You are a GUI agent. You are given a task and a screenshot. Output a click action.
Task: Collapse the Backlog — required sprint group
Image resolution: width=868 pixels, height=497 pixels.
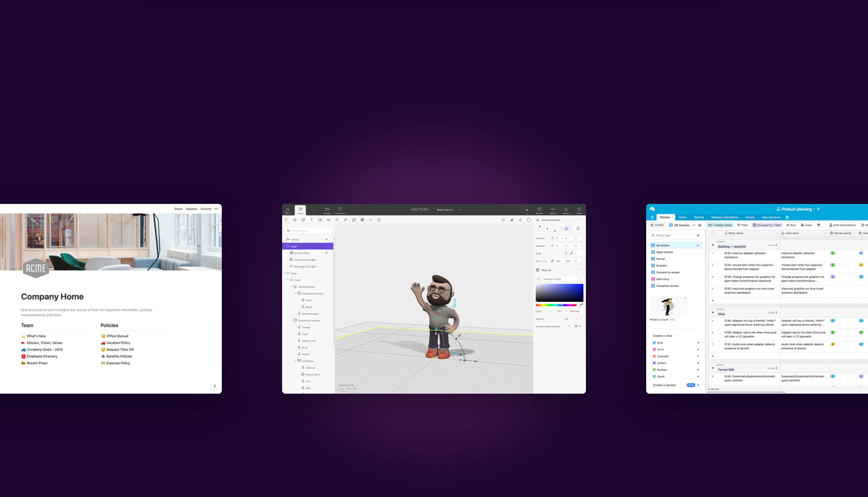(x=713, y=245)
